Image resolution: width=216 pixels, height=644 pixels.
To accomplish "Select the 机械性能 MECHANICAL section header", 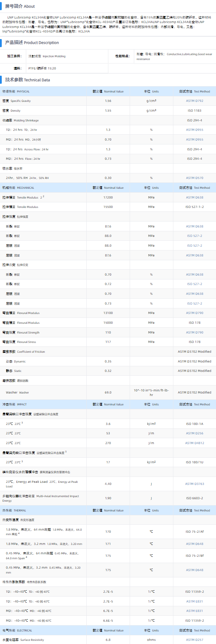I will tap(18, 188).
